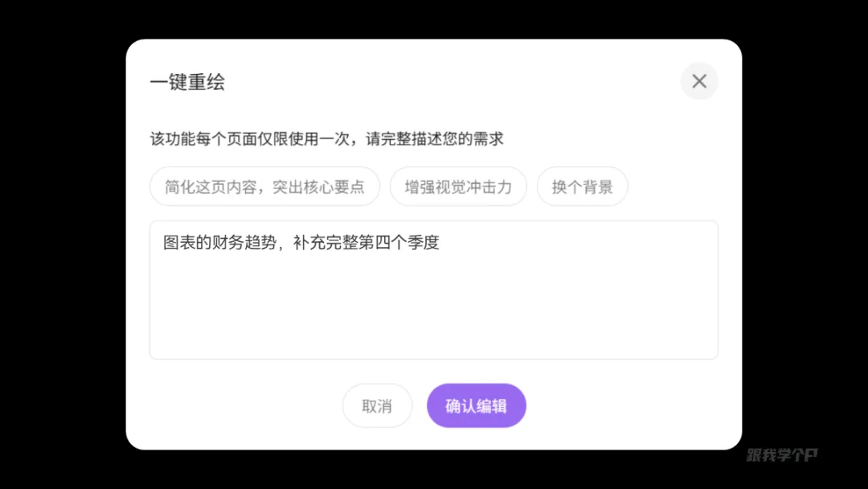Viewport: 868px width, 489px height.
Task: Focus the requirement description text box
Action: 434,290
